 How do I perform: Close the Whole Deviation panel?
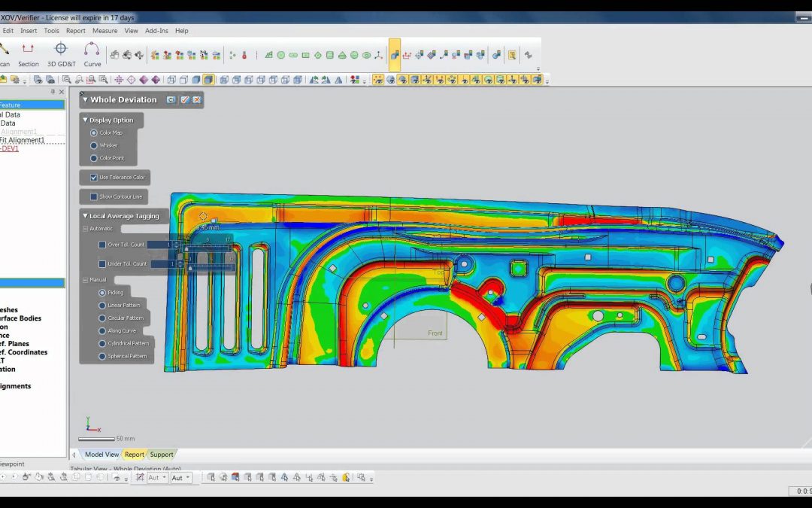point(197,99)
